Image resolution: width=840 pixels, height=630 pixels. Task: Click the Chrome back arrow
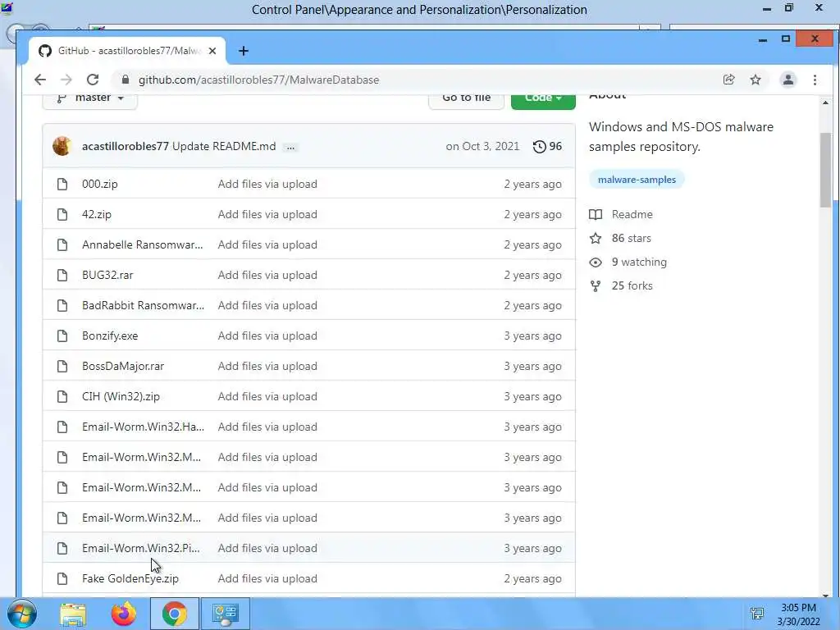point(40,80)
